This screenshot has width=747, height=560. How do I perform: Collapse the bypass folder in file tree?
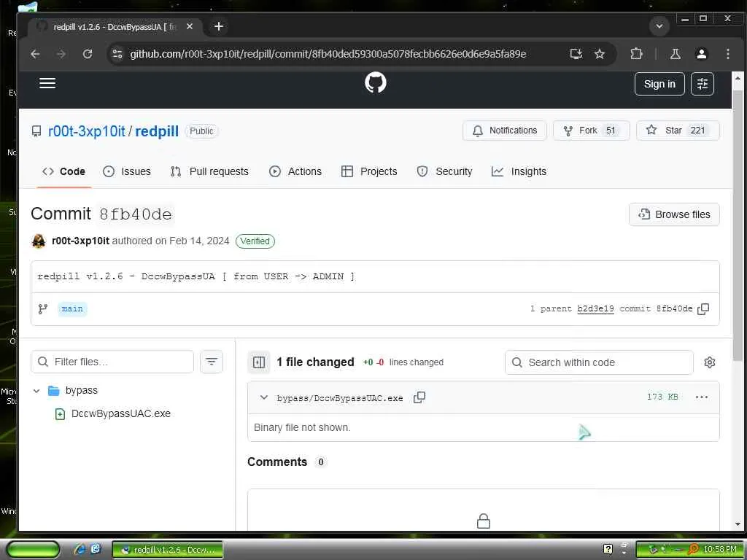tap(36, 391)
